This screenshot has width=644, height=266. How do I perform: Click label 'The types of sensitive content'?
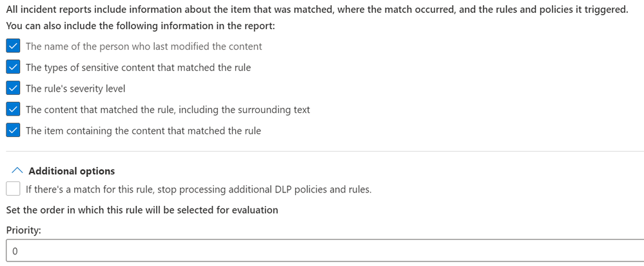[138, 67]
